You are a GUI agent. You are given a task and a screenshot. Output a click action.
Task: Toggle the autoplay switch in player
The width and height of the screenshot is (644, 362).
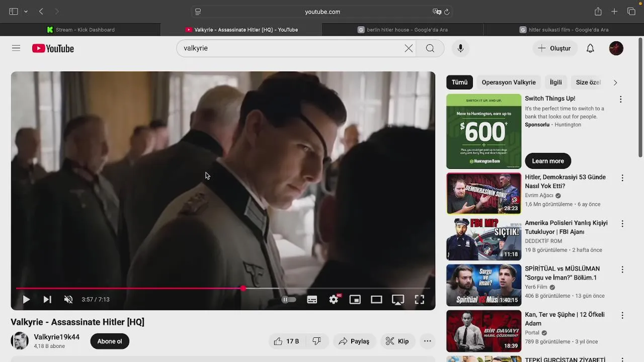pos(289,300)
